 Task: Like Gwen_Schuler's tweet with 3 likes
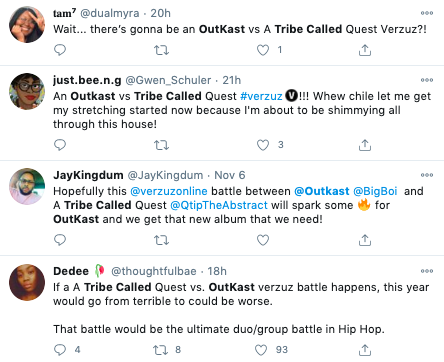(263, 145)
